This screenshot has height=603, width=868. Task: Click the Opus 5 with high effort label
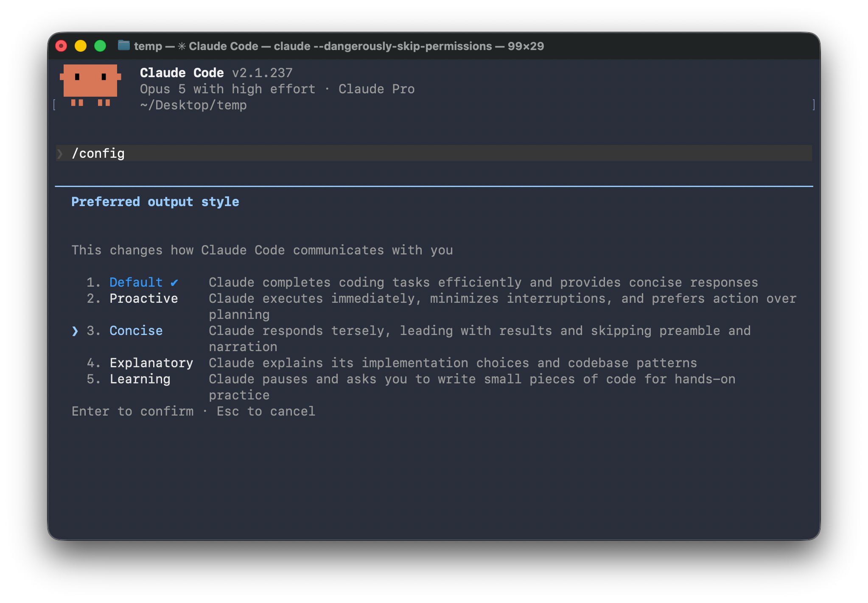(228, 89)
